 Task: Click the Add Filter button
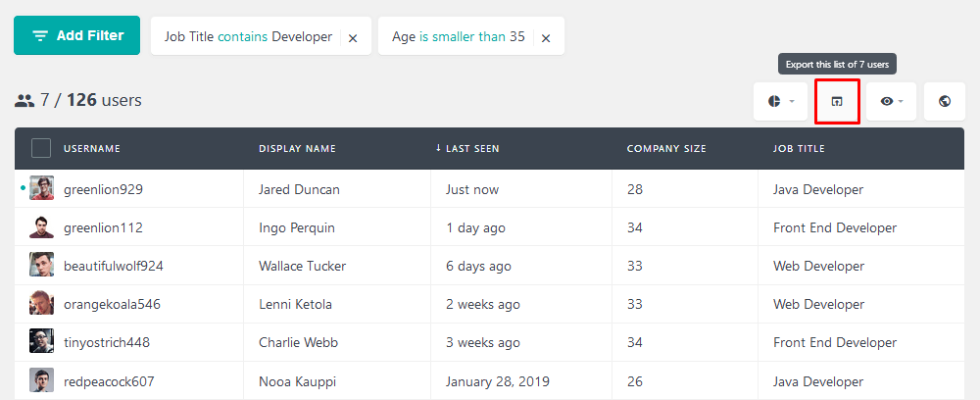(x=76, y=35)
